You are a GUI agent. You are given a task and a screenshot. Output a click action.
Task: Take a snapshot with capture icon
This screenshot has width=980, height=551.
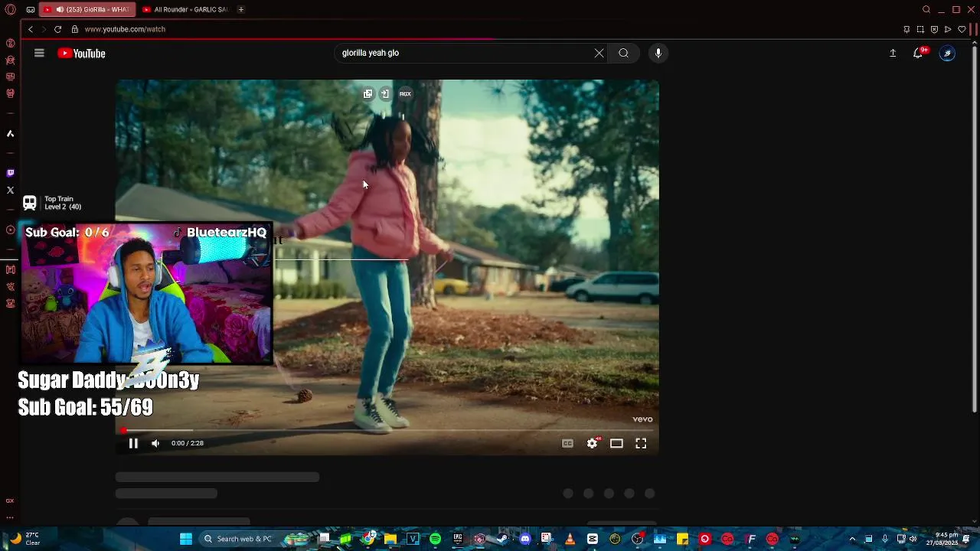coord(920,29)
